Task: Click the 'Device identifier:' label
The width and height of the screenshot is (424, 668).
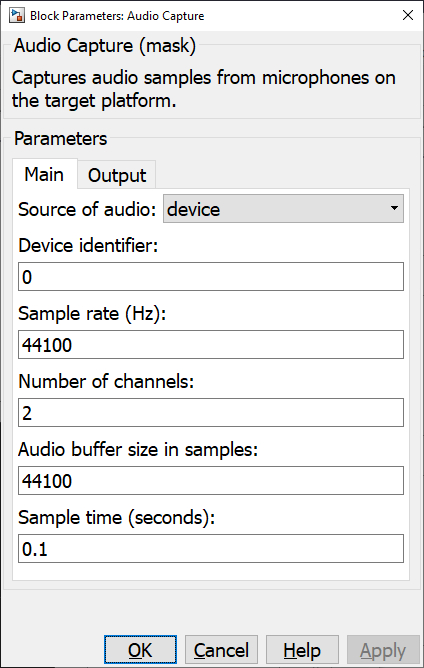Action: (x=88, y=245)
